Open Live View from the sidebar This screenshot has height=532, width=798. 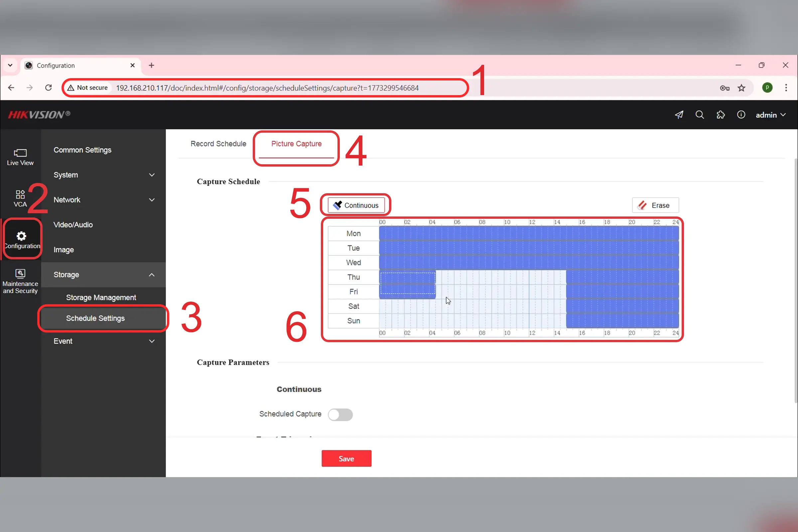(20, 157)
